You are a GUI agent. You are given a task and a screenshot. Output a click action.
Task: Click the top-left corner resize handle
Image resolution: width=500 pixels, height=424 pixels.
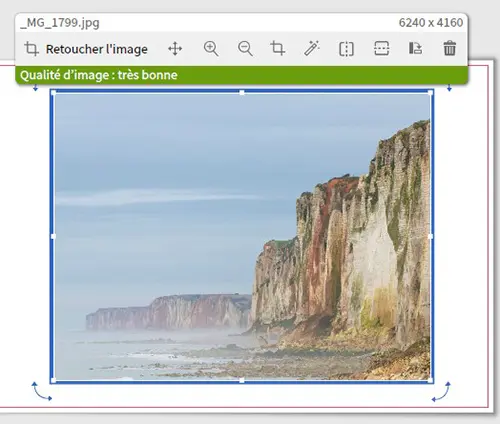(x=53, y=92)
